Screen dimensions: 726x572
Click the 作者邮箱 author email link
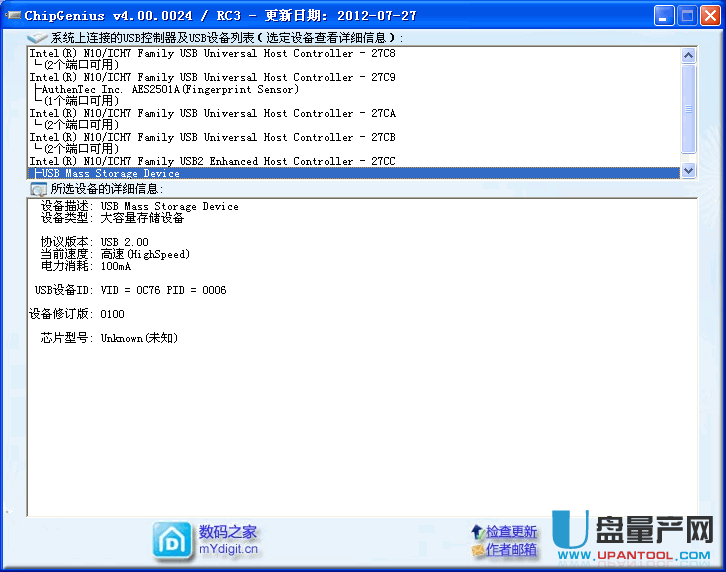(x=512, y=550)
